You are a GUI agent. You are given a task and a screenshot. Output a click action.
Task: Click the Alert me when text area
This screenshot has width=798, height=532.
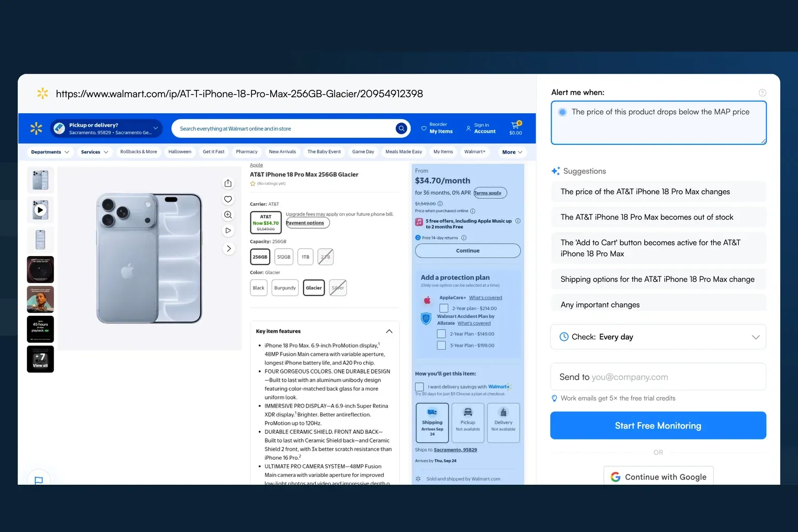coord(658,123)
